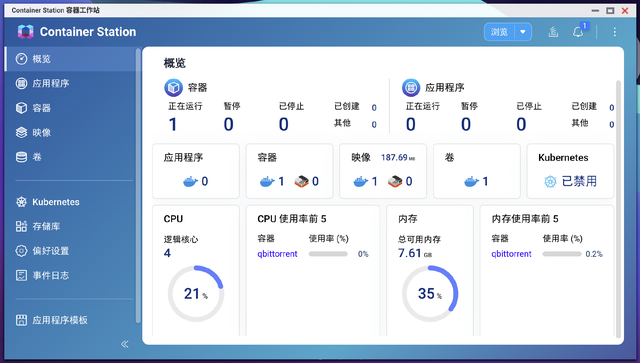Open qbittorrent link in CPU usage list
Viewport: 640px width, 363px height.
(x=278, y=254)
